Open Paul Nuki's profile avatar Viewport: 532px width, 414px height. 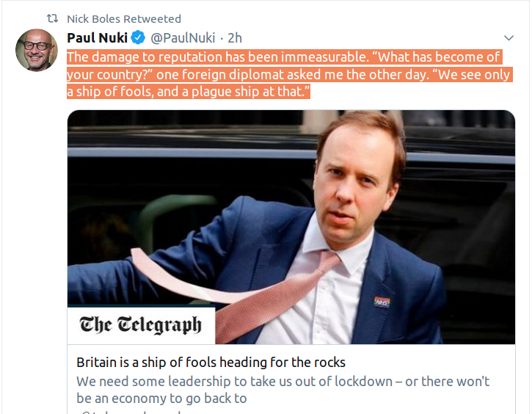36,50
